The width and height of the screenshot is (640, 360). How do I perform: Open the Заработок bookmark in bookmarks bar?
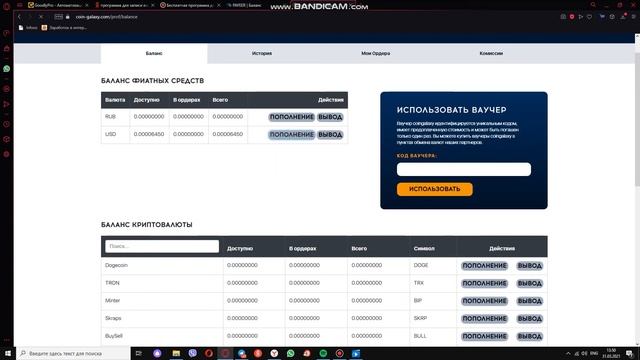(64, 28)
